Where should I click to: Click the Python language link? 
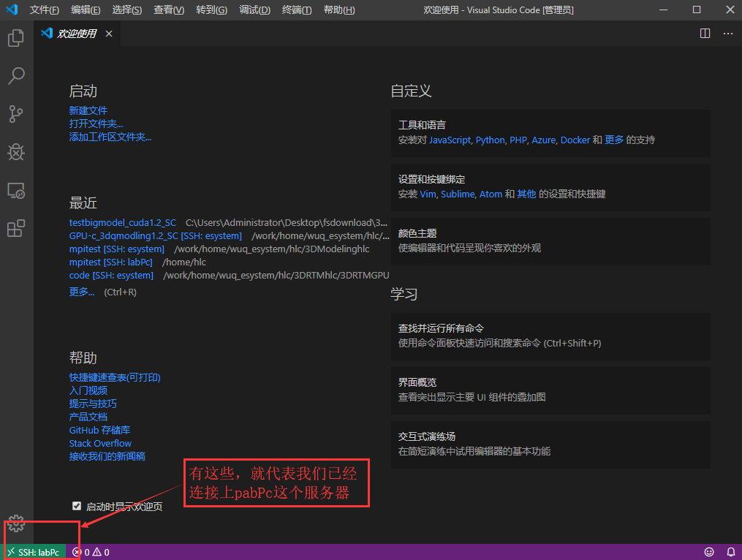[x=491, y=140]
